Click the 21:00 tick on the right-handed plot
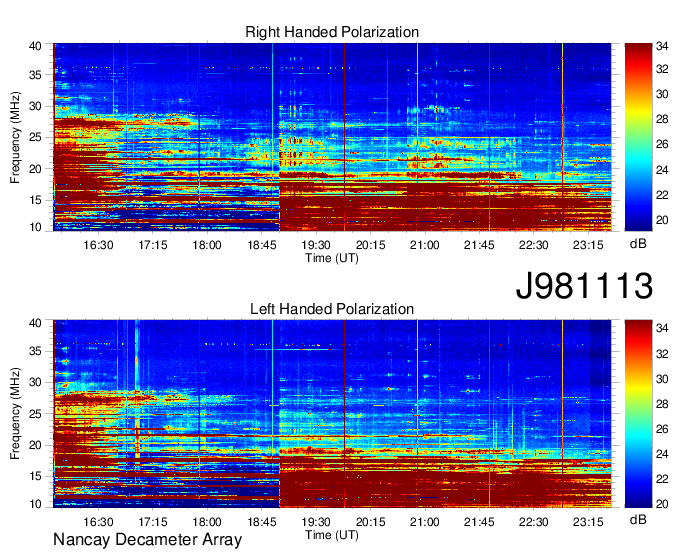The width and height of the screenshot is (680, 552). [425, 245]
